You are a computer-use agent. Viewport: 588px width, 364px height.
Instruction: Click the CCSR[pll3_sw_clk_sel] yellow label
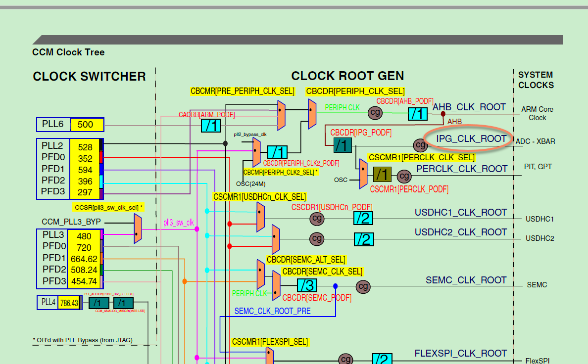pyautogui.click(x=108, y=207)
